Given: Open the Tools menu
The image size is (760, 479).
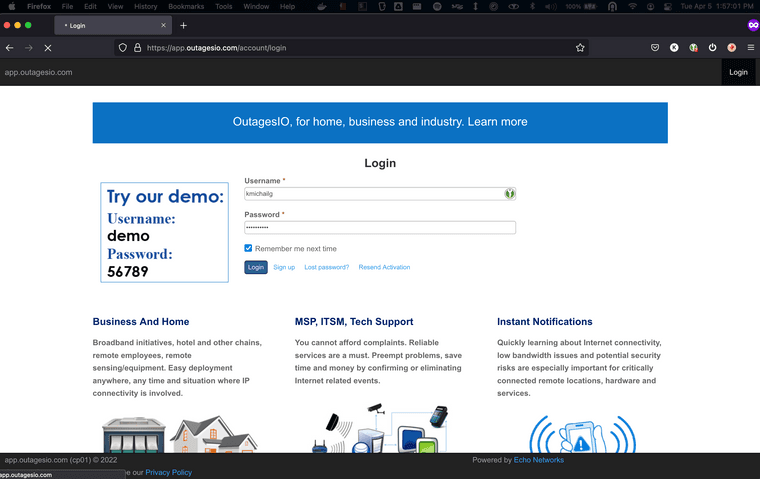Looking at the screenshot, I should [223, 6].
